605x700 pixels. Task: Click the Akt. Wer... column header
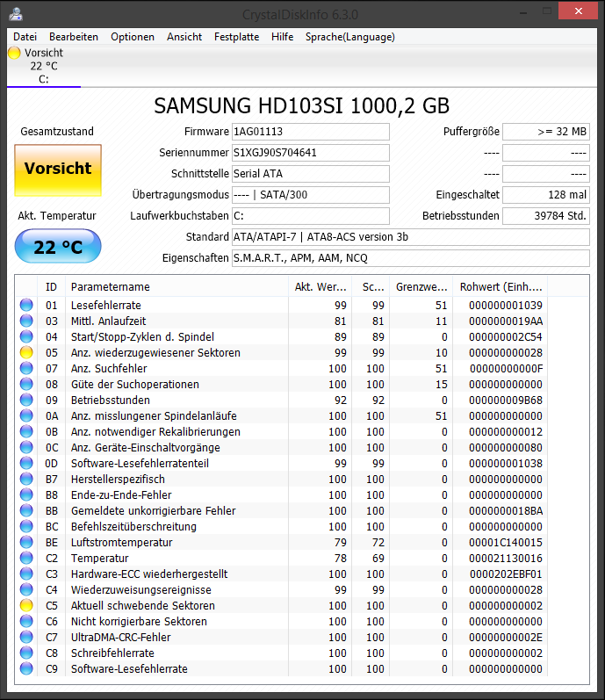click(x=320, y=286)
